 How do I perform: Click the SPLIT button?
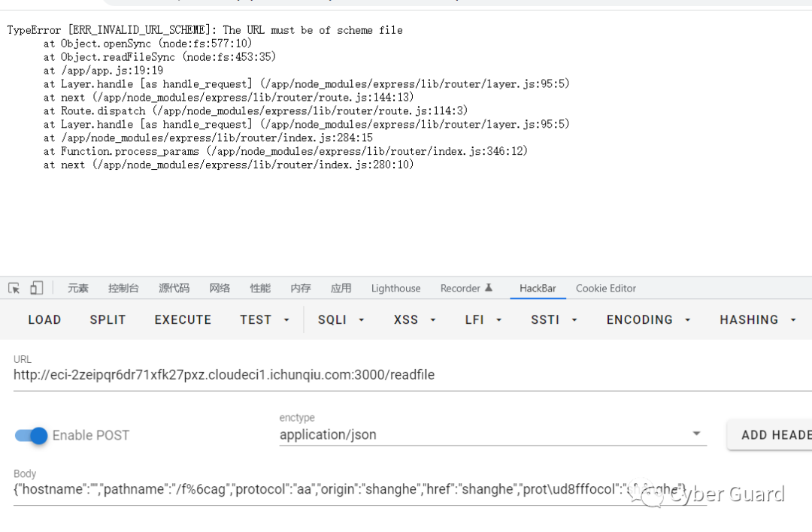tap(108, 320)
